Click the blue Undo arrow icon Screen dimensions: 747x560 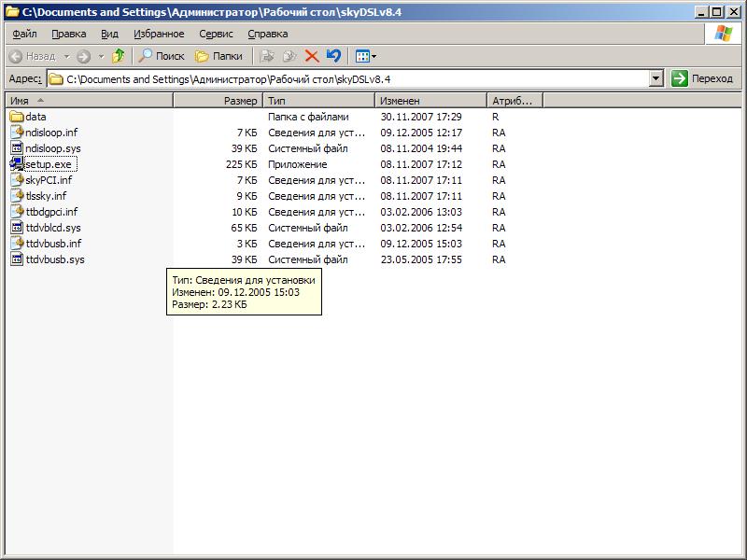tap(334, 56)
